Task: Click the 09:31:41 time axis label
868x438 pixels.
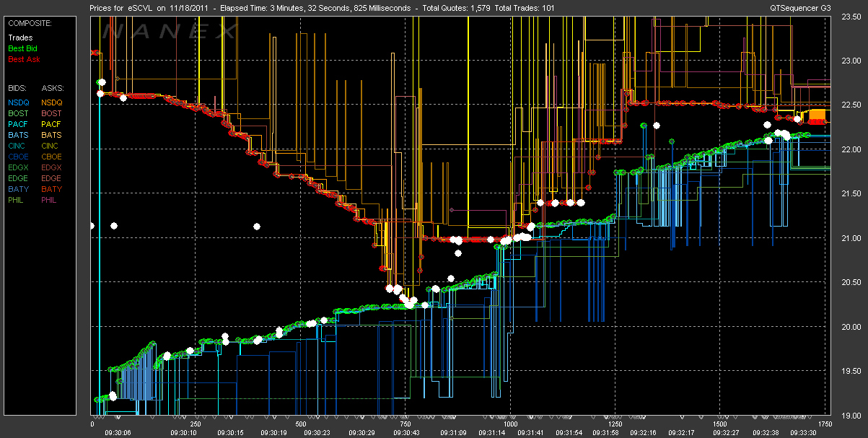Action: (530, 432)
